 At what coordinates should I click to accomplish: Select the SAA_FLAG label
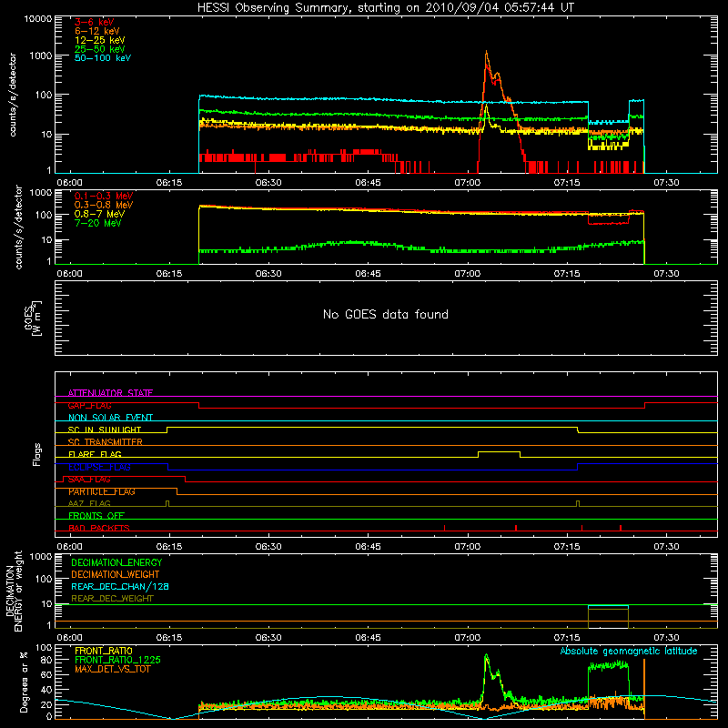89,480
